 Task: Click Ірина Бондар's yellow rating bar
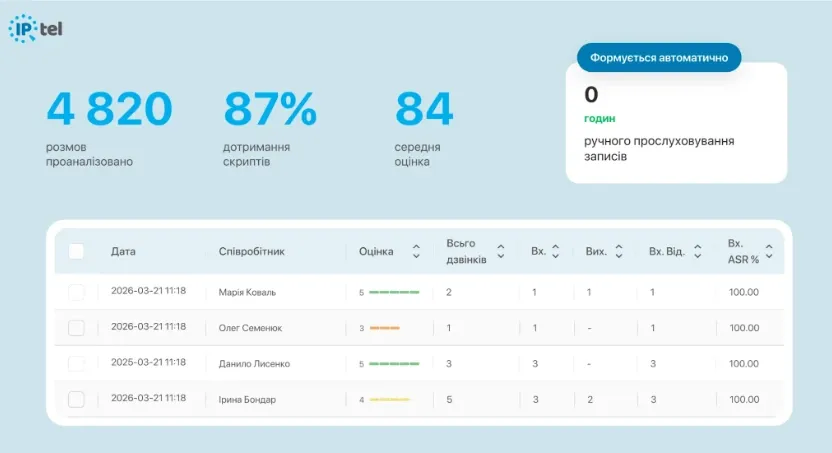tap(389, 399)
